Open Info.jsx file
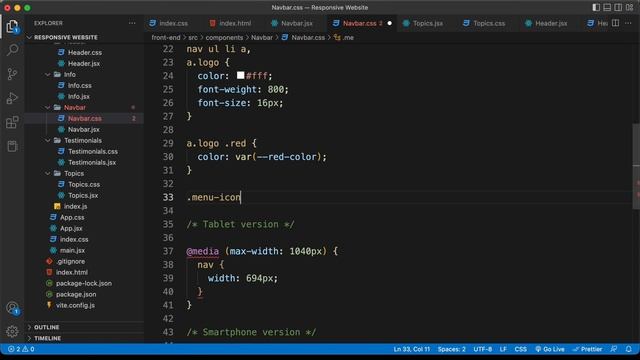This screenshot has height=360, width=640. point(79,96)
